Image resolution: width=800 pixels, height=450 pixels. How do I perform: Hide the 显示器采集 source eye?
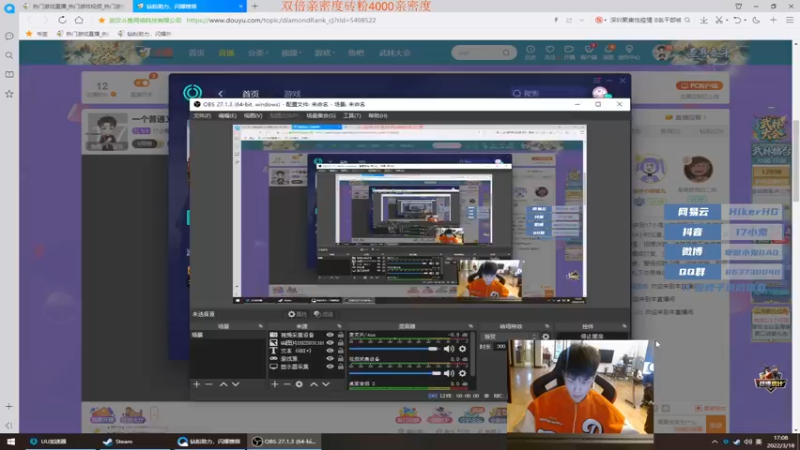pos(330,367)
